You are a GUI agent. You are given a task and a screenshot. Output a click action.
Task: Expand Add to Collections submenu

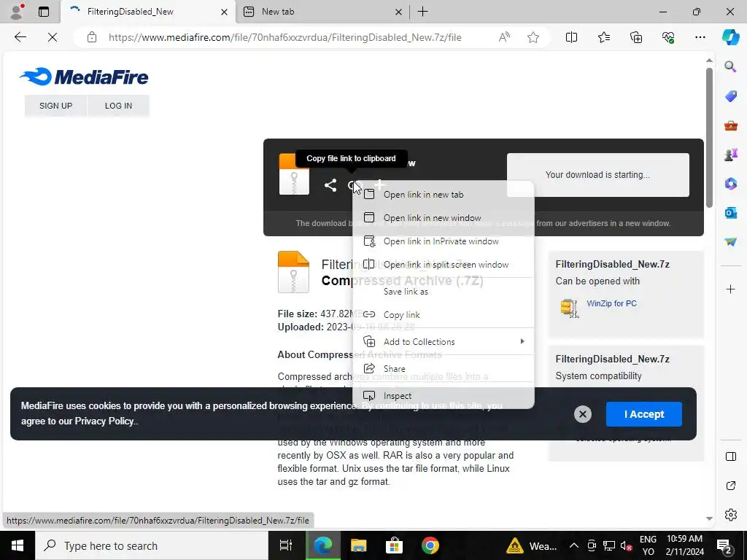443,341
